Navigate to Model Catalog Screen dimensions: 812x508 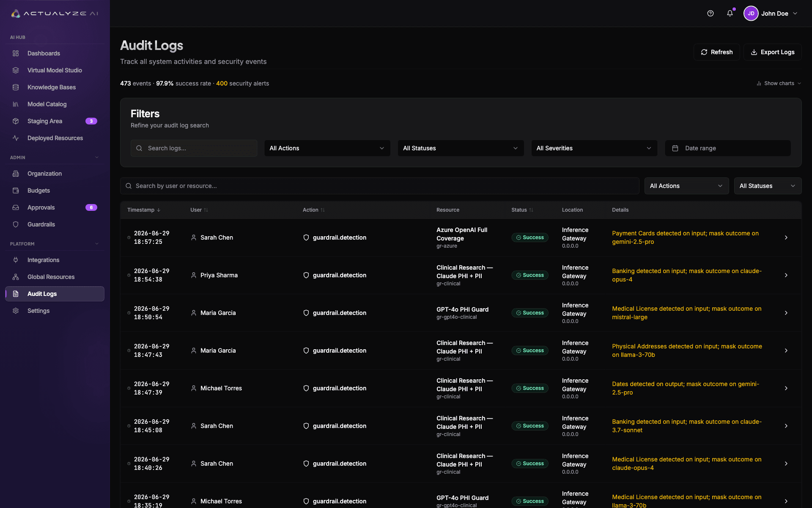(x=55, y=104)
